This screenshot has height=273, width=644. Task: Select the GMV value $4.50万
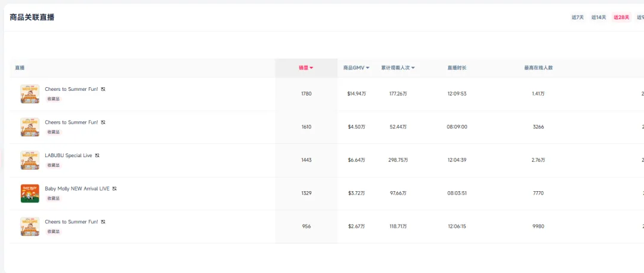click(x=357, y=127)
